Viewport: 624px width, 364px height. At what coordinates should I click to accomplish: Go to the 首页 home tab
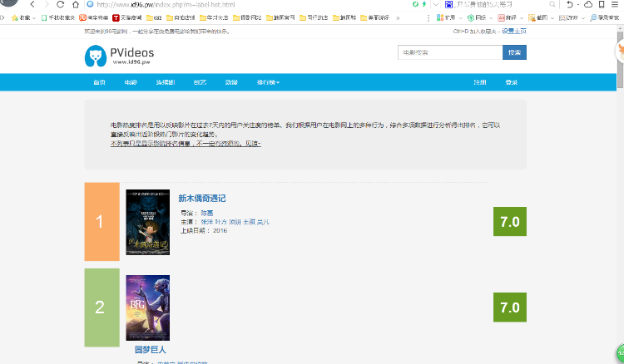click(x=99, y=82)
